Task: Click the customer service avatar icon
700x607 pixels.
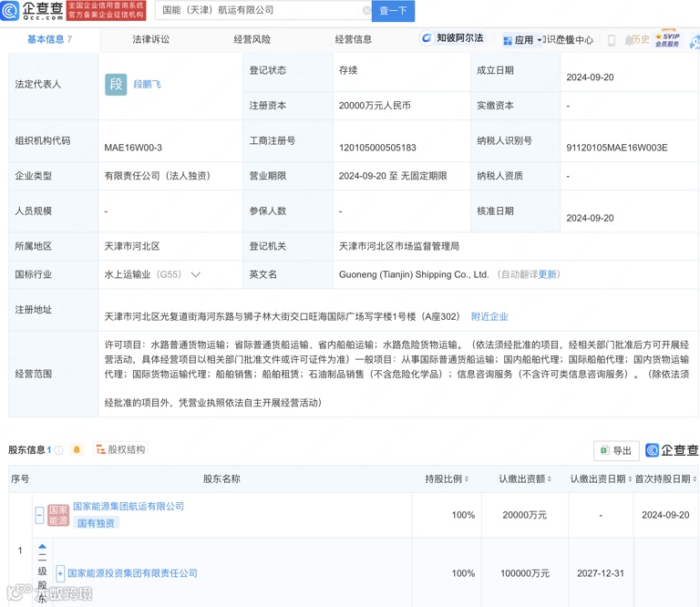Action: point(695,41)
